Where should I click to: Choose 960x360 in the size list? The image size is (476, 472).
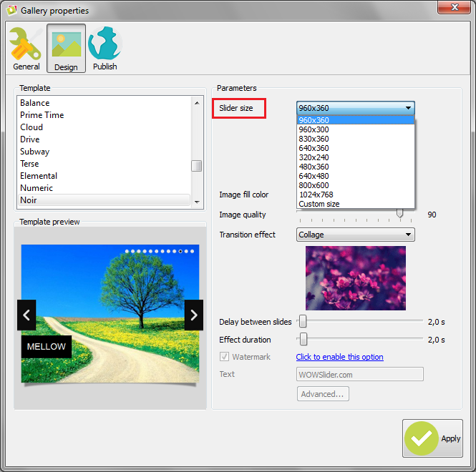point(355,120)
